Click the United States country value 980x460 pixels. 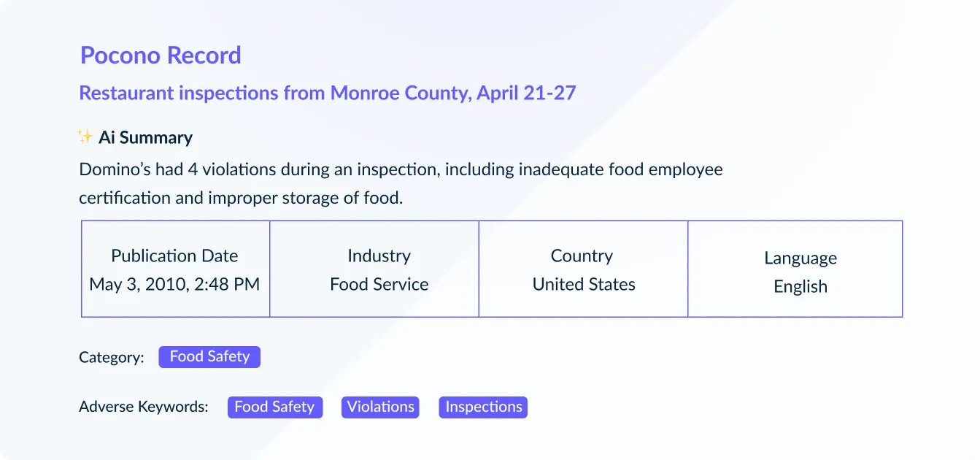(x=584, y=284)
